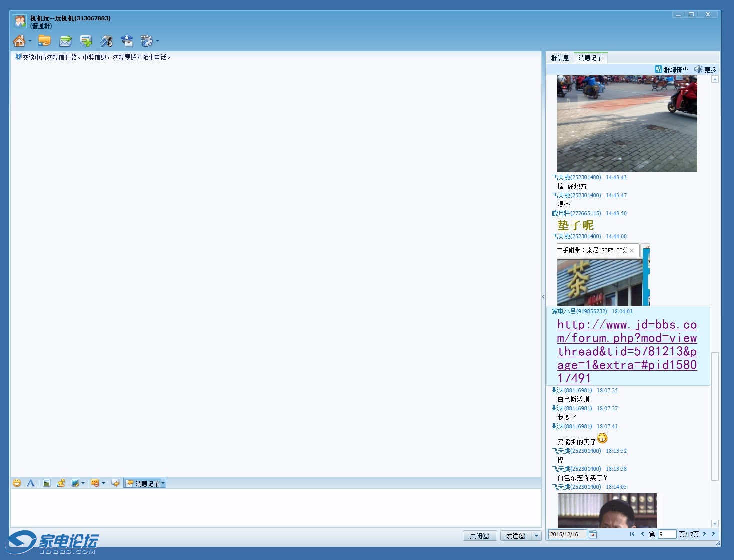Open the jd-bbs forum thread link

click(x=627, y=351)
